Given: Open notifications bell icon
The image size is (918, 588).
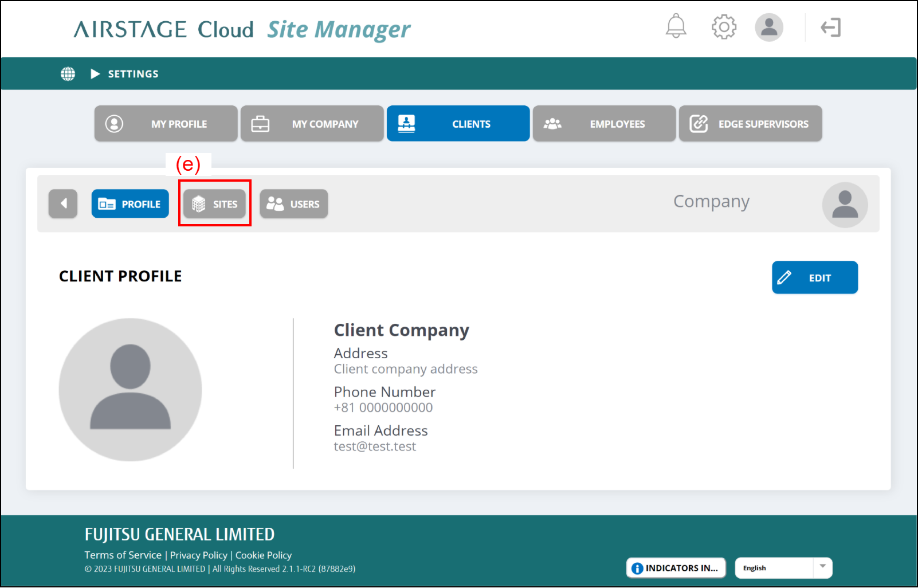Looking at the screenshot, I should [x=676, y=26].
